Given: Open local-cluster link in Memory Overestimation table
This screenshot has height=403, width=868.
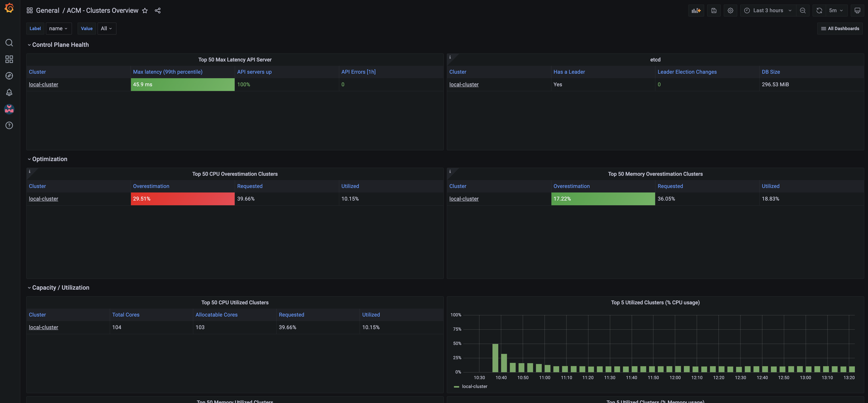Looking at the screenshot, I should pos(464,199).
